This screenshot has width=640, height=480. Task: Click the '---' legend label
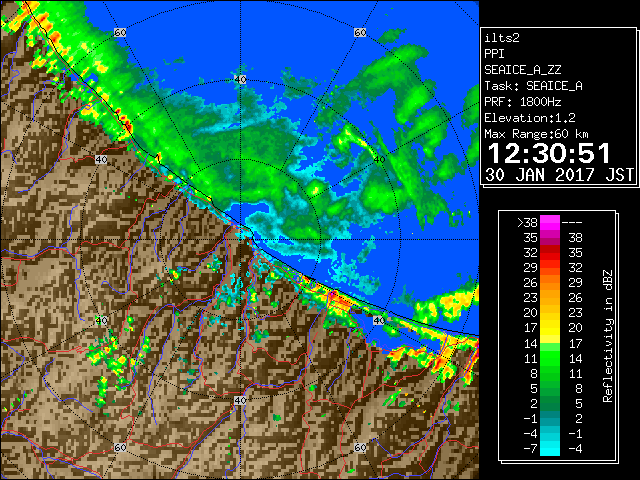(x=572, y=223)
